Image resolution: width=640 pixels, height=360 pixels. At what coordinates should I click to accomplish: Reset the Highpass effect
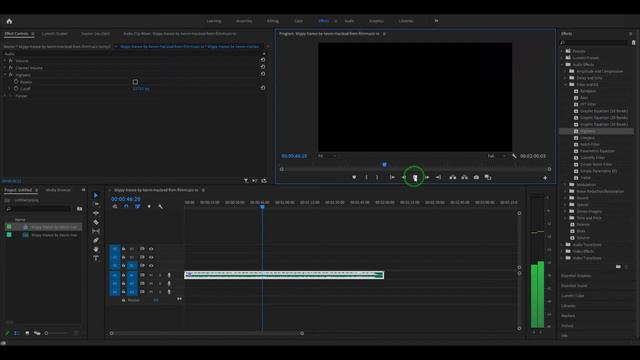click(263, 74)
